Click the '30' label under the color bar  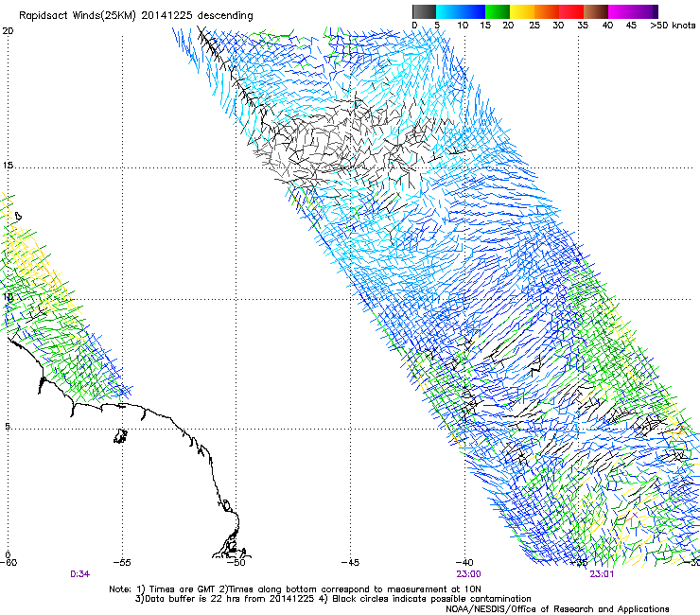click(x=558, y=26)
